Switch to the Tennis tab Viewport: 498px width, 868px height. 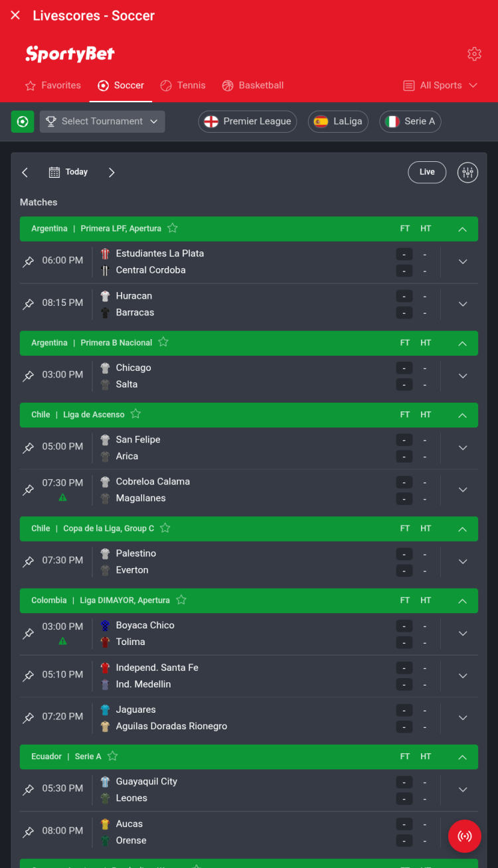click(183, 86)
